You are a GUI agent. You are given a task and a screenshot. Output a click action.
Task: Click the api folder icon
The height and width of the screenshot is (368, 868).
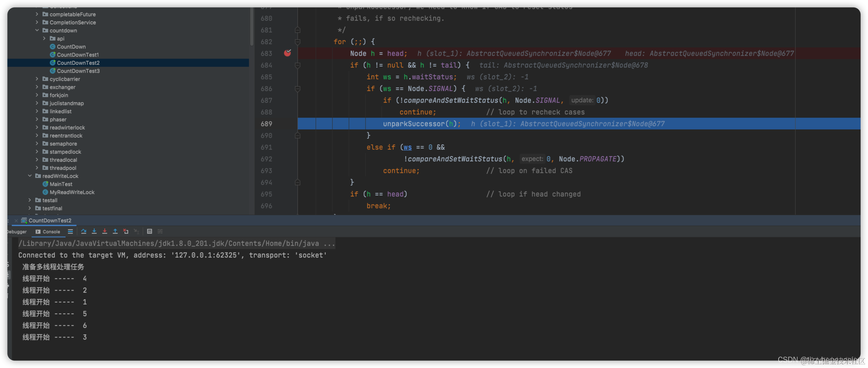point(53,38)
